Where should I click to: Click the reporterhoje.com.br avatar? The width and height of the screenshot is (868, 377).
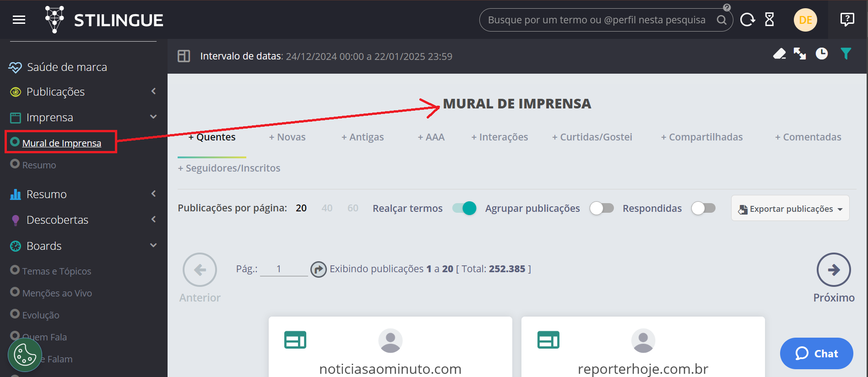tap(643, 340)
